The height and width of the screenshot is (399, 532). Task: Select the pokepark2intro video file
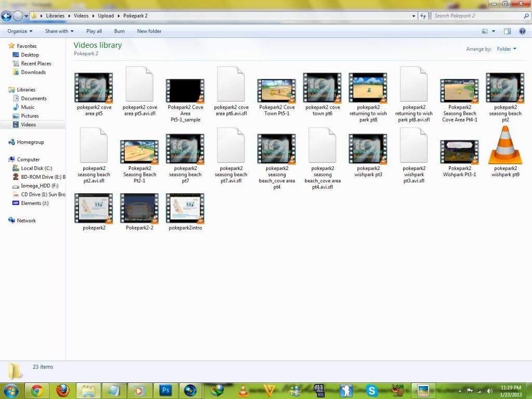click(185, 212)
